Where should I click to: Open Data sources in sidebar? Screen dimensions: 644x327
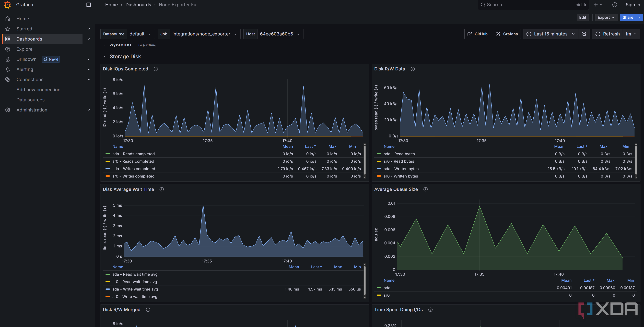pyautogui.click(x=30, y=100)
